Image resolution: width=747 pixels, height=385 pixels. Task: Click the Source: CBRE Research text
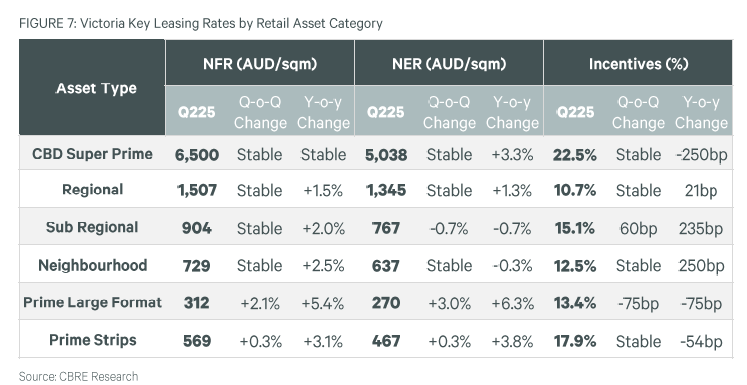pyautogui.click(x=79, y=376)
